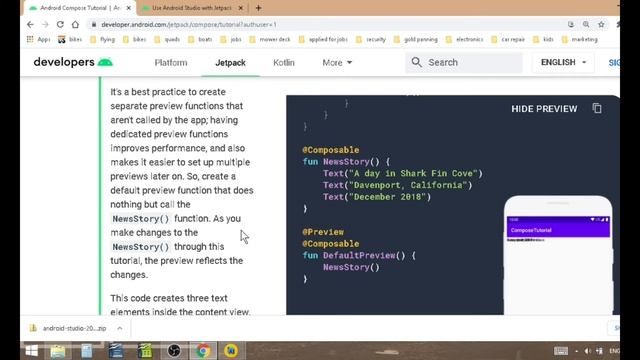Open the gold panning bookmarks folder
Screen dimensions: 640x360
416,39
